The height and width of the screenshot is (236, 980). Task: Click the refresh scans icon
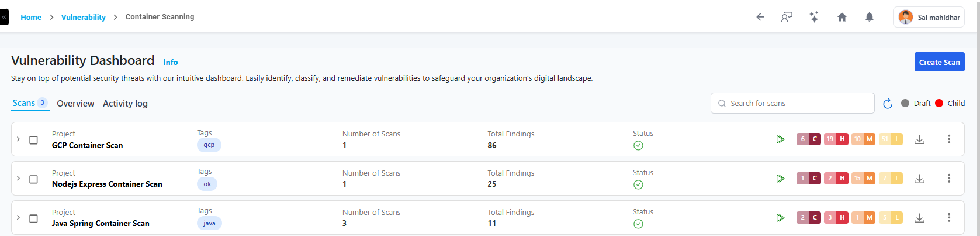(887, 104)
